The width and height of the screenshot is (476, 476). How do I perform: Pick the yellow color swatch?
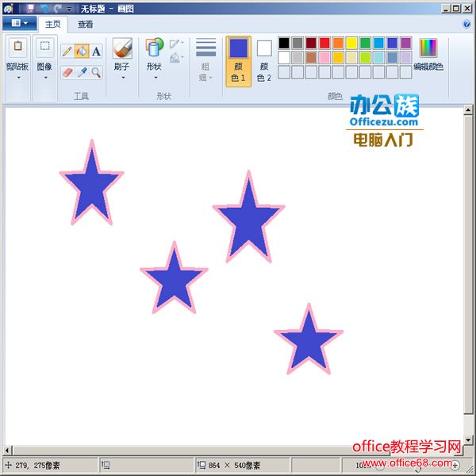(351, 43)
